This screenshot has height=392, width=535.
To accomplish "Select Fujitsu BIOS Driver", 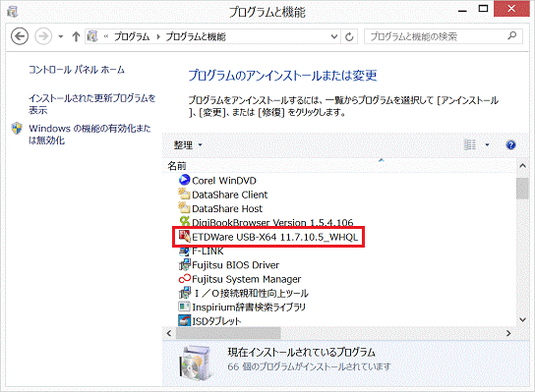I will (x=235, y=265).
